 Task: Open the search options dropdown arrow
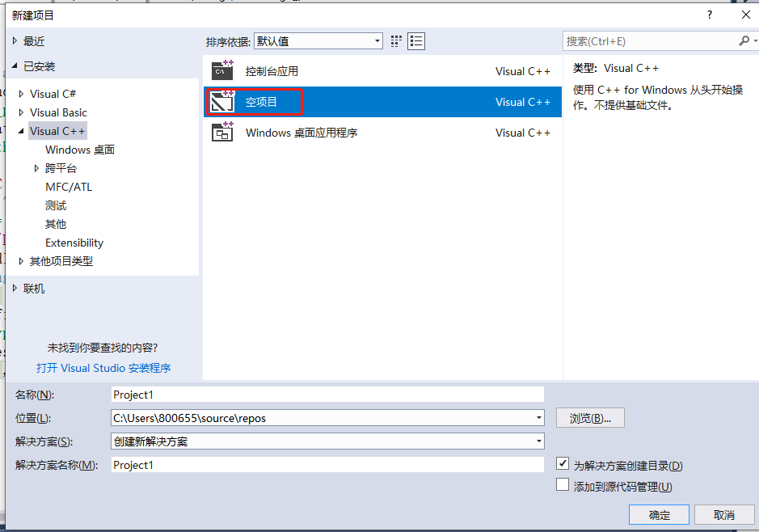[x=755, y=41]
